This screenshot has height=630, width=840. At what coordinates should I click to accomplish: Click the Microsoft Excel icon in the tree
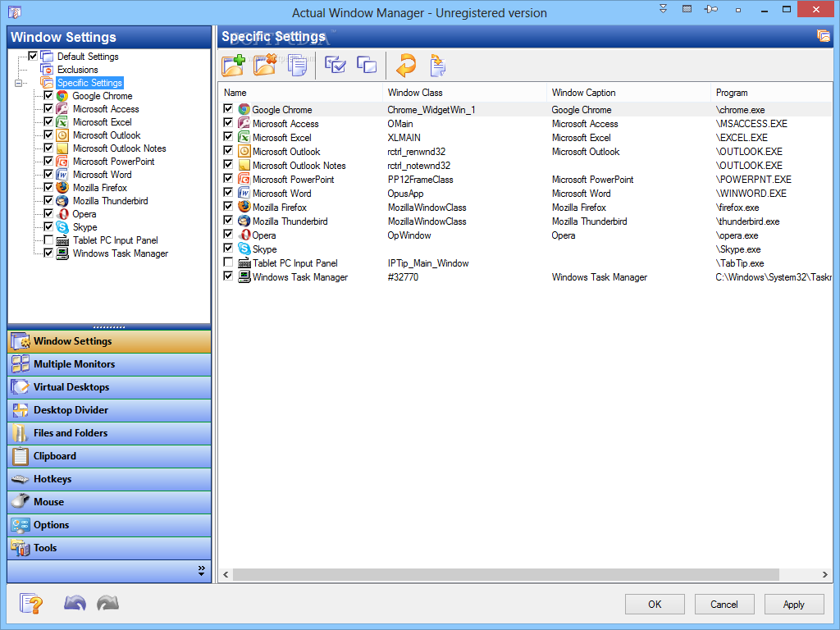click(62, 122)
